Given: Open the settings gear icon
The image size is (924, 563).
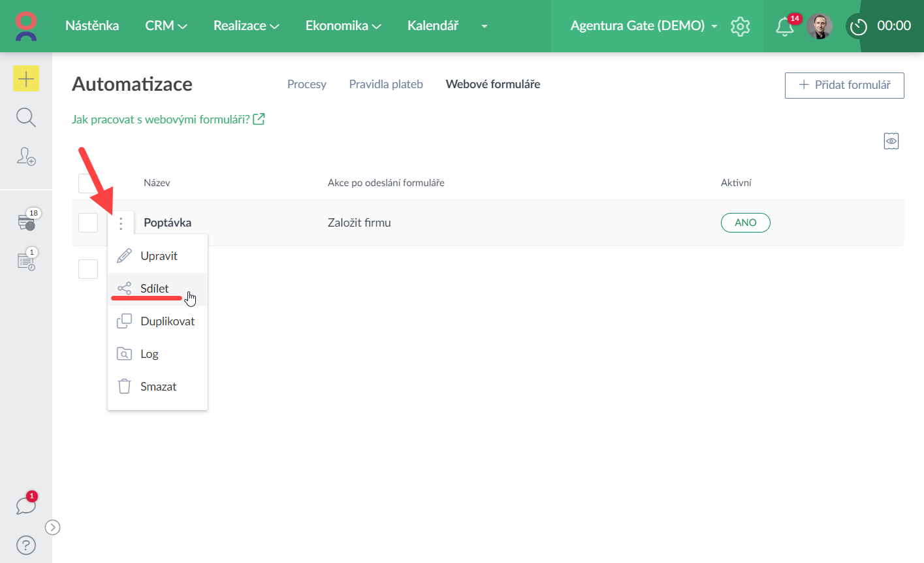Looking at the screenshot, I should coord(740,26).
